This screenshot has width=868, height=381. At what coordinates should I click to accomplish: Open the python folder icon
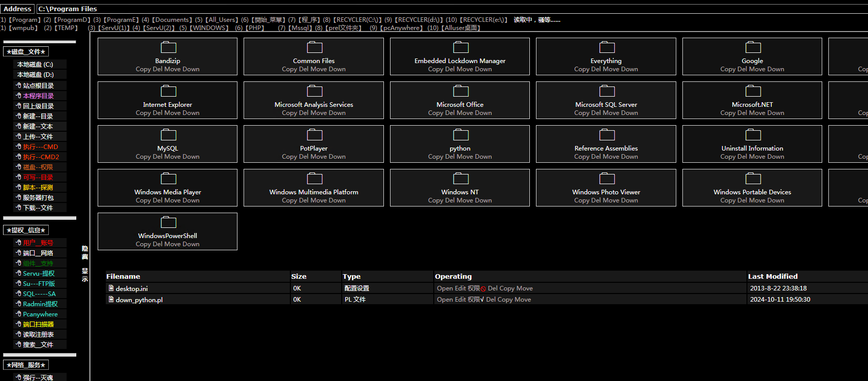tap(461, 135)
